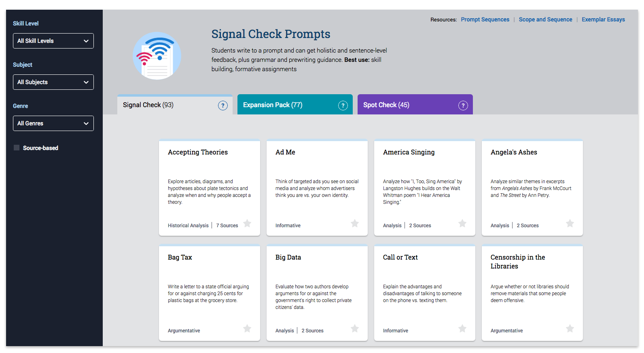Favorite Angela's Ashes with the star icon
The image size is (644, 353).
point(570,223)
